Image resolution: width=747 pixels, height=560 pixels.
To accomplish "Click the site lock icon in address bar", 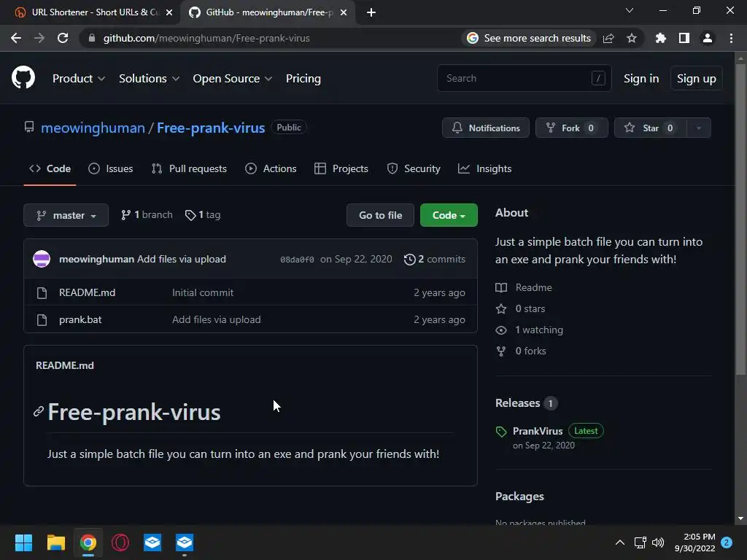I will point(92,38).
